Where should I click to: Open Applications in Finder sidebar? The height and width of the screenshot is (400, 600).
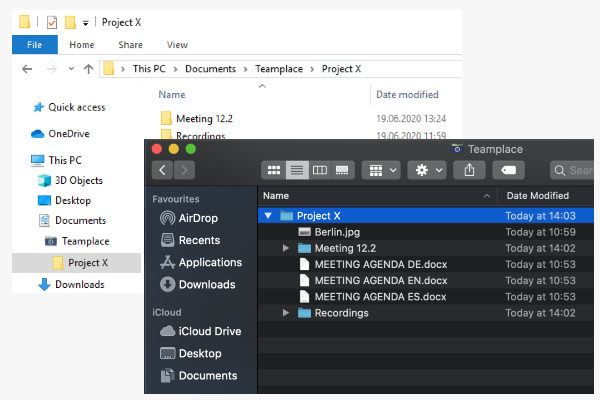click(201, 262)
